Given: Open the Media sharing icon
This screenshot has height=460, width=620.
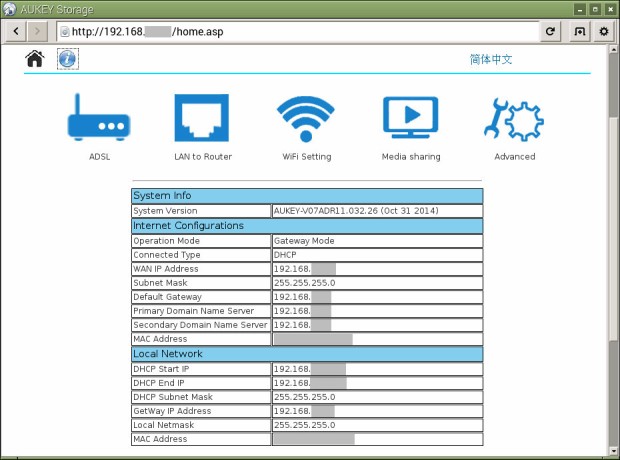Looking at the screenshot, I should point(410,117).
